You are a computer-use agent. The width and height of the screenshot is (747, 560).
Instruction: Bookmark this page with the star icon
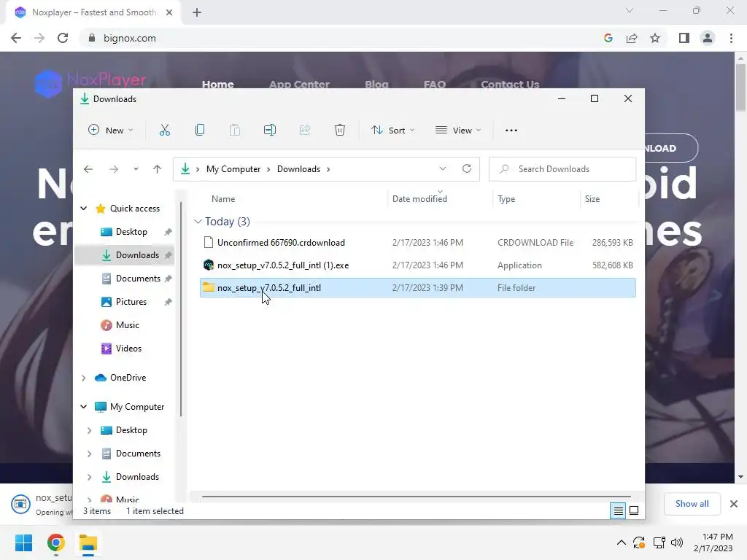(656, 38)
